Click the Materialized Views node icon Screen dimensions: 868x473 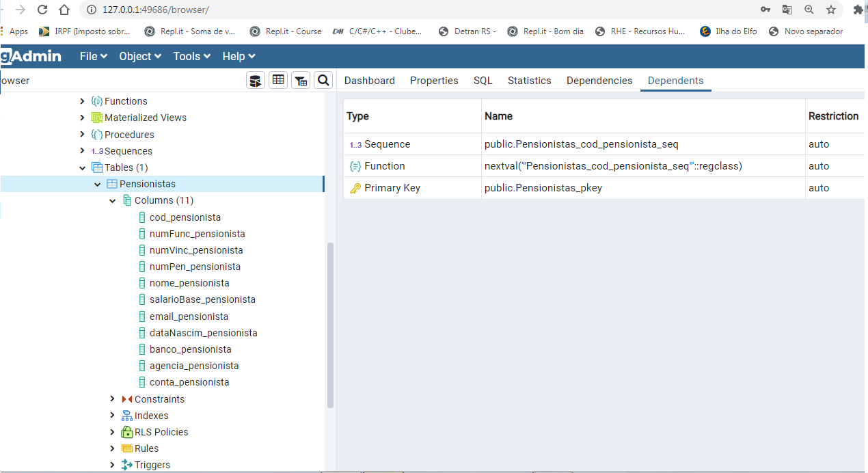(x=97, y=118)
